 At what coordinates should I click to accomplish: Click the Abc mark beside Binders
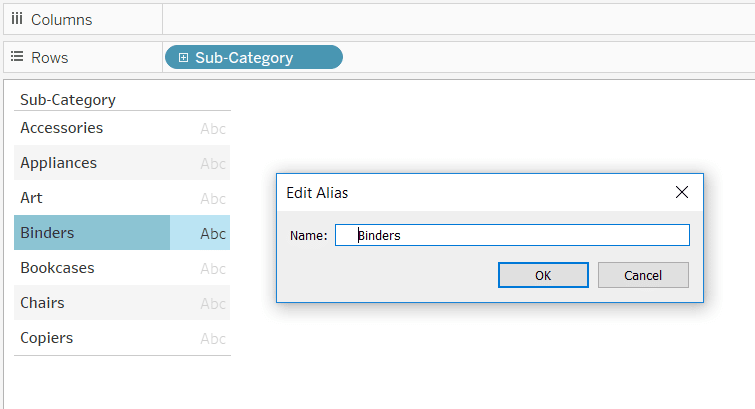(x=213, y=234)
